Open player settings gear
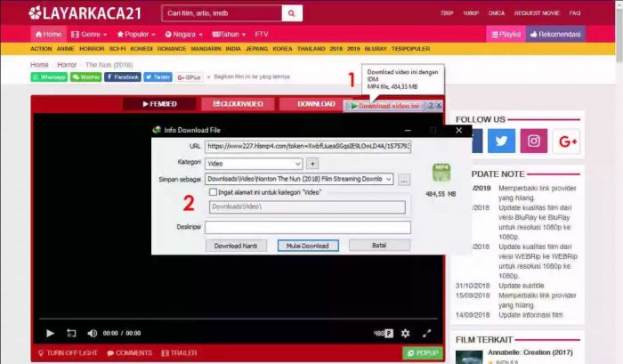 [405, 333]
